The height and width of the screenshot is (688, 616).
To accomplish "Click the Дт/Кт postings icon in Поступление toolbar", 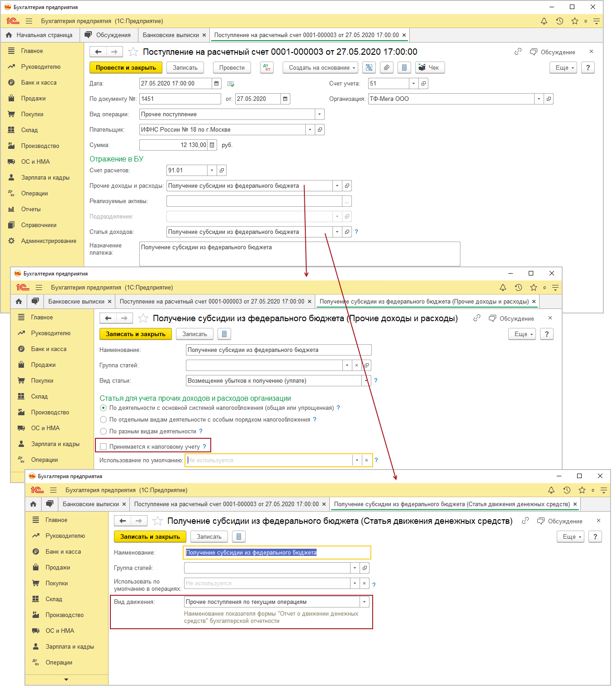I will pos(267,68).
